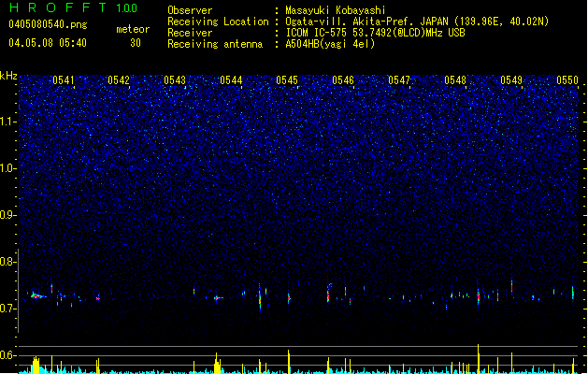Click the kHz axis unit label
Image resolution: width=588 pixels, height=374 pixels.
pyautogui.click(x=8, y=76)
